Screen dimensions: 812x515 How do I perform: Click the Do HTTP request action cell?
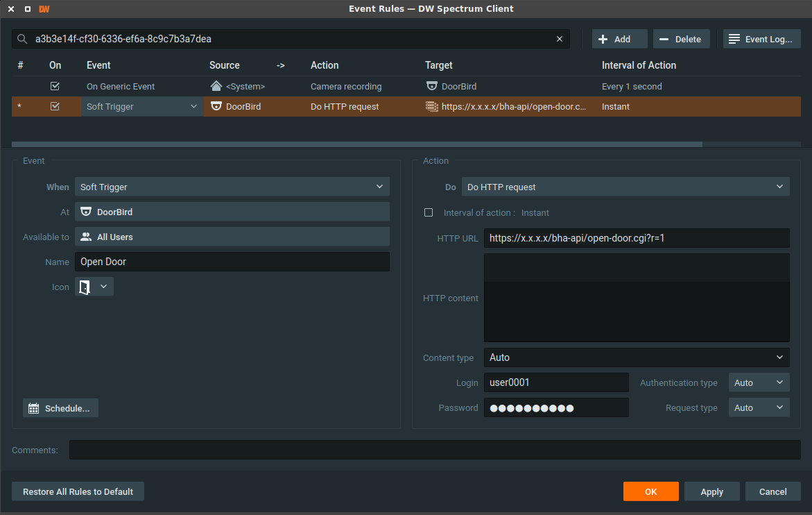345,107
